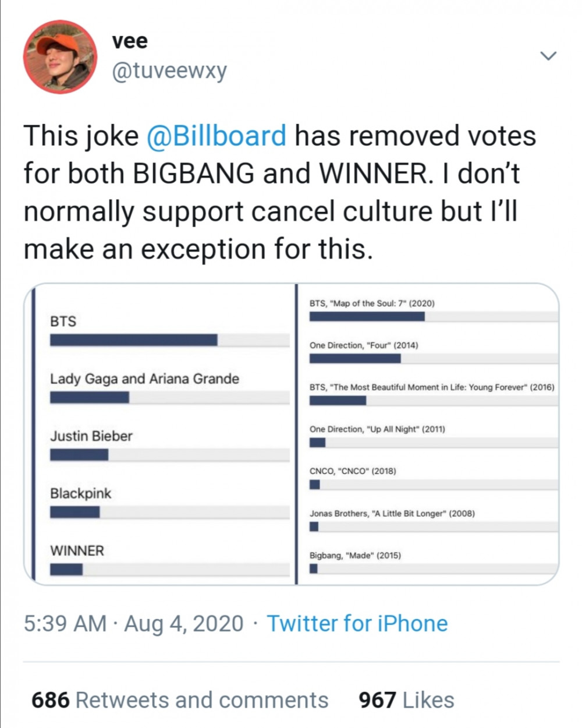The height and width of the screenshot is (728, 582).
Task: Select BTS "Map of the Soul: 7" bar
Action: 434,316
